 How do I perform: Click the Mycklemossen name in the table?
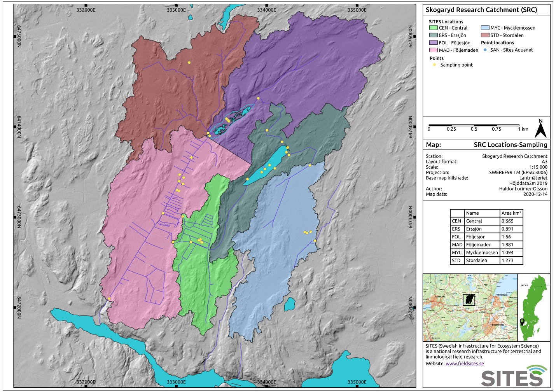(x=482, y=253)
